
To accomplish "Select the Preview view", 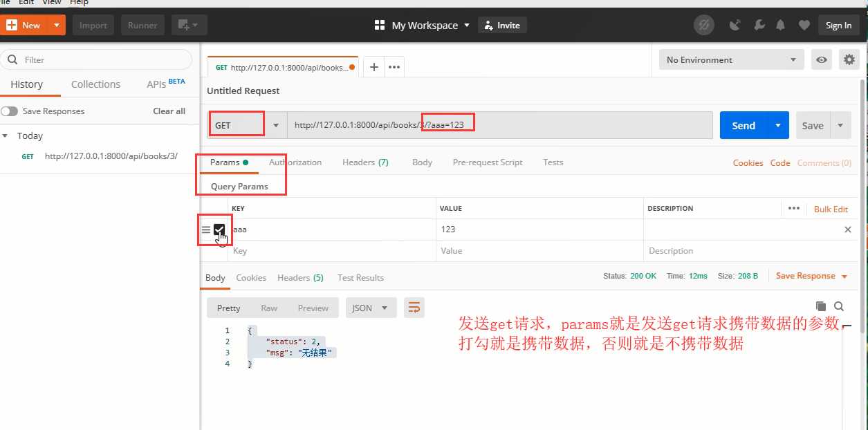I will (313, 308).
